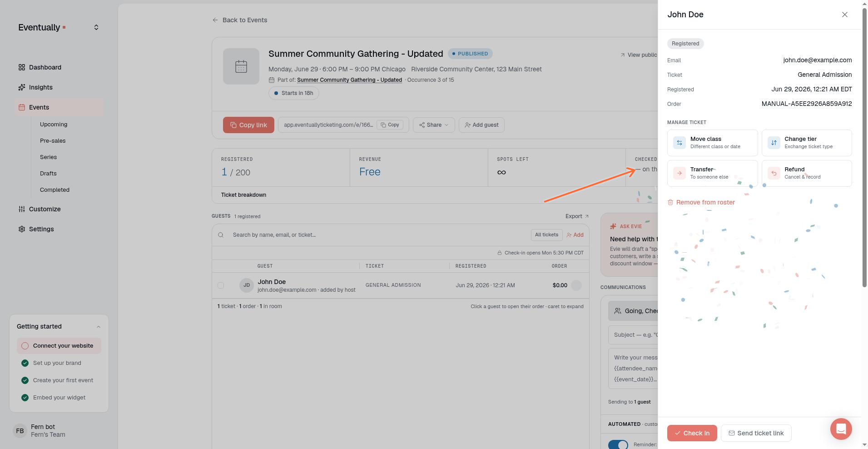Viewport: 868px width, 449px height.
Task: Click the FB avatar for Fern bot
Action: coord(20,431)
